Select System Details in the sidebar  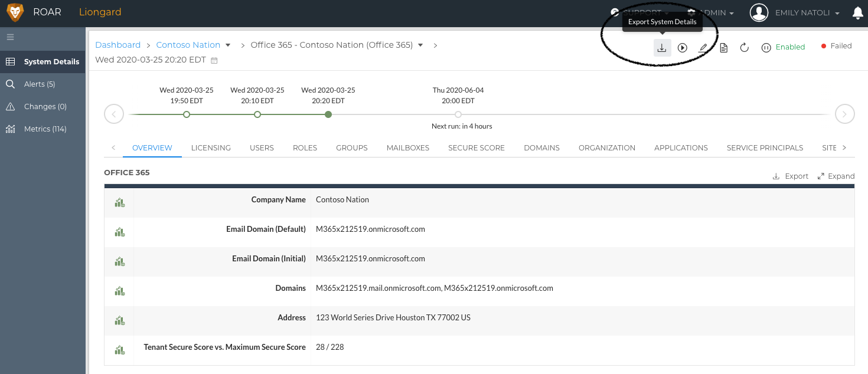point(43,62)
